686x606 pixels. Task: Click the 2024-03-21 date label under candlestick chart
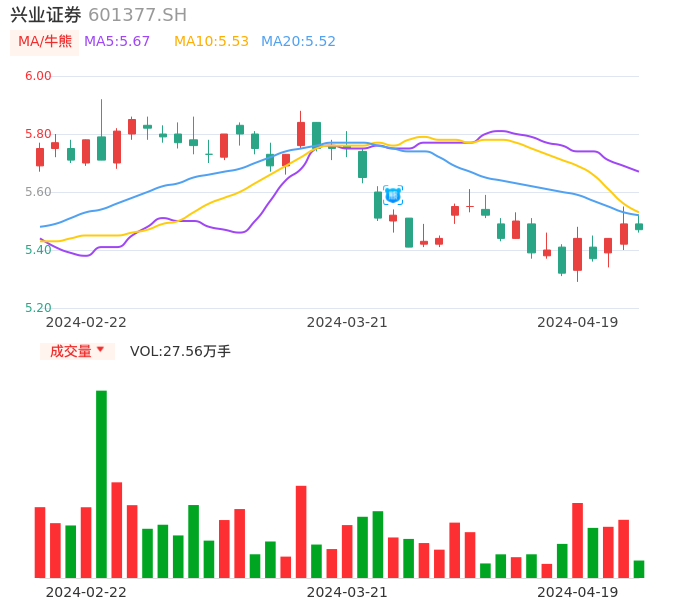tap(347, 322)
